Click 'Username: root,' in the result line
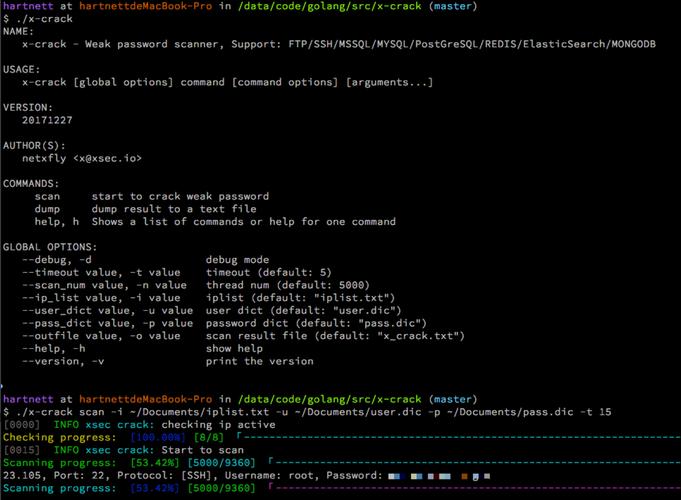 [272, 476]
